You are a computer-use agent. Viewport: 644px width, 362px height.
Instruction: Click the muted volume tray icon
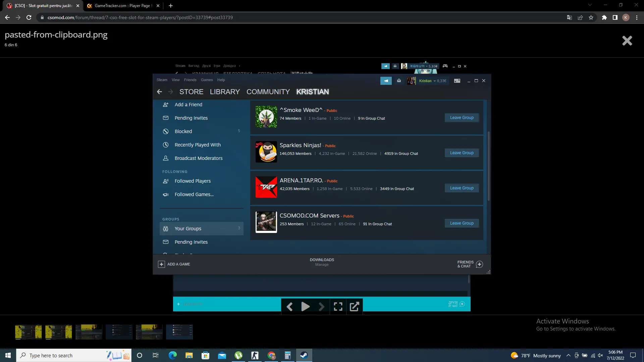[600, 355]
